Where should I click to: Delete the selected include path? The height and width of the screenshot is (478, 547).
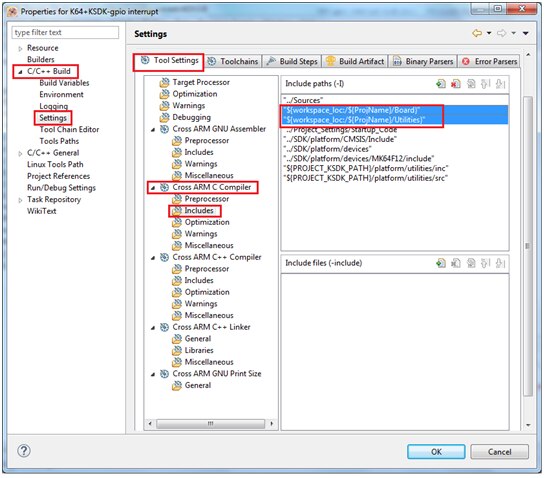[456, 84]
